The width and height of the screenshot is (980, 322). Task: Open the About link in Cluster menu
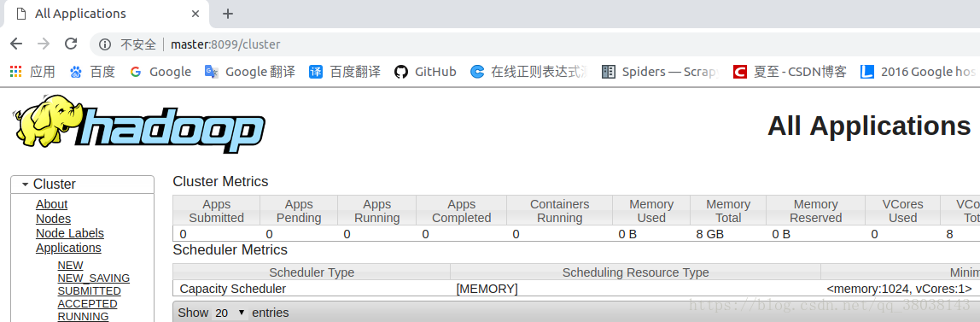coord(51,204)
